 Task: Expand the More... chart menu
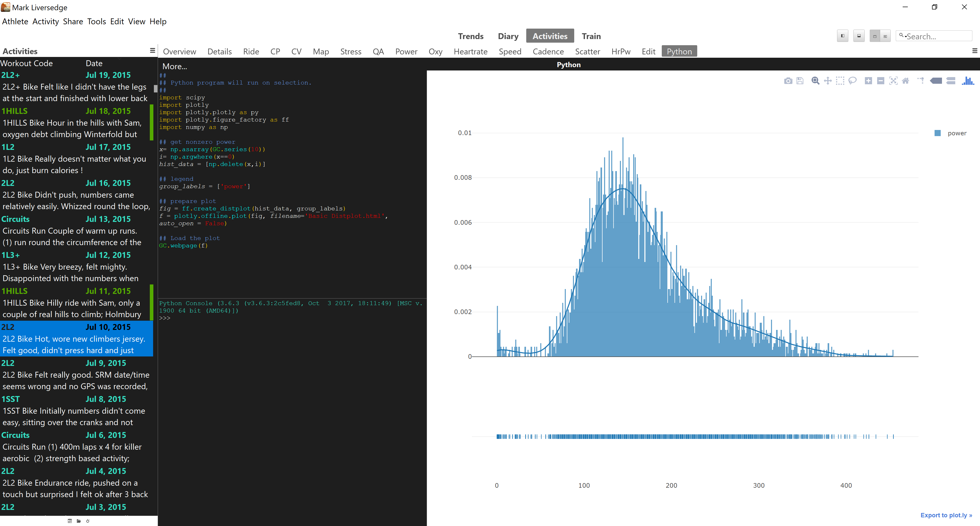[x=175, y=66]
